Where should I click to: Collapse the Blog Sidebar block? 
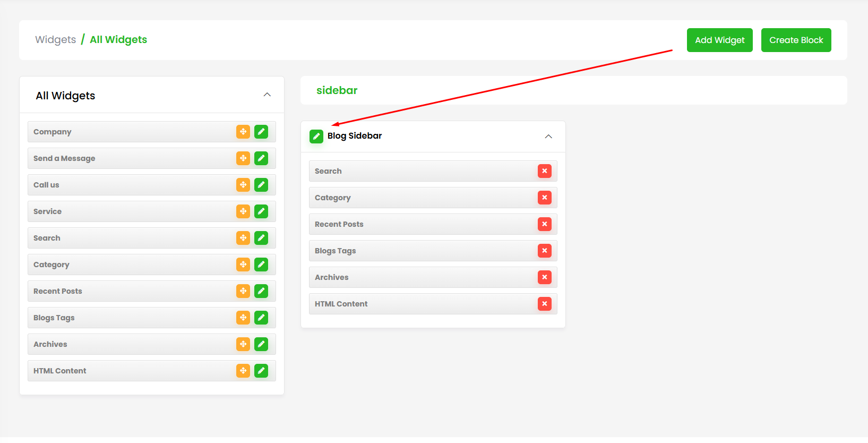(548, 137)
